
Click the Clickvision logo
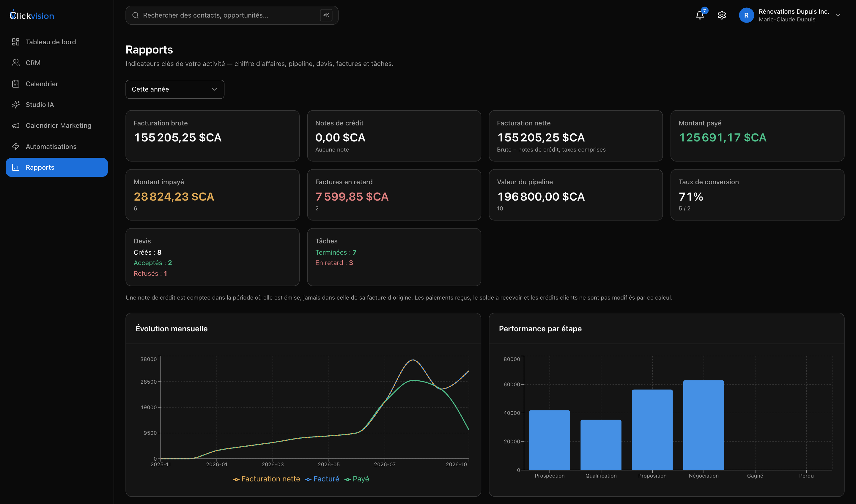(32, 15)
